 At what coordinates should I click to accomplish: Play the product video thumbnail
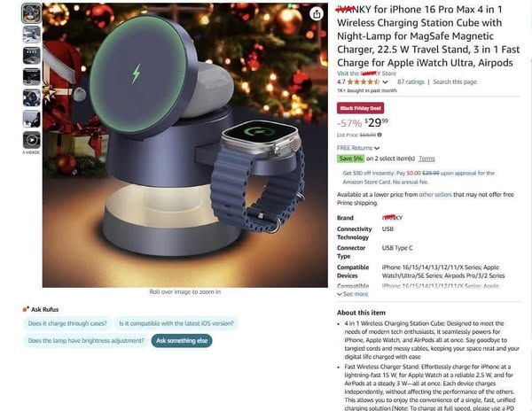[32, 140]
